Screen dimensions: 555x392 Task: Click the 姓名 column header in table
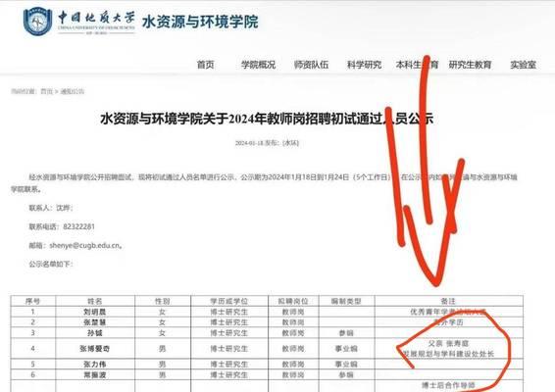tap(95, 301)
